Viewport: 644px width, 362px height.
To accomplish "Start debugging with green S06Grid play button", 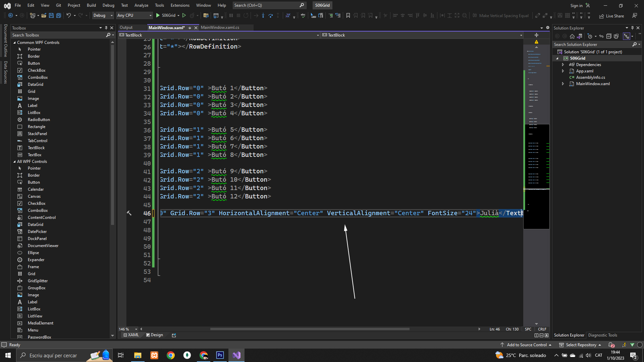I will coord(158,15).
